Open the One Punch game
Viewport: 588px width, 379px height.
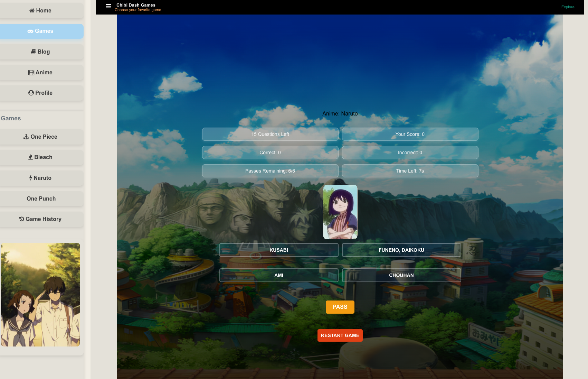pos(41,198)
